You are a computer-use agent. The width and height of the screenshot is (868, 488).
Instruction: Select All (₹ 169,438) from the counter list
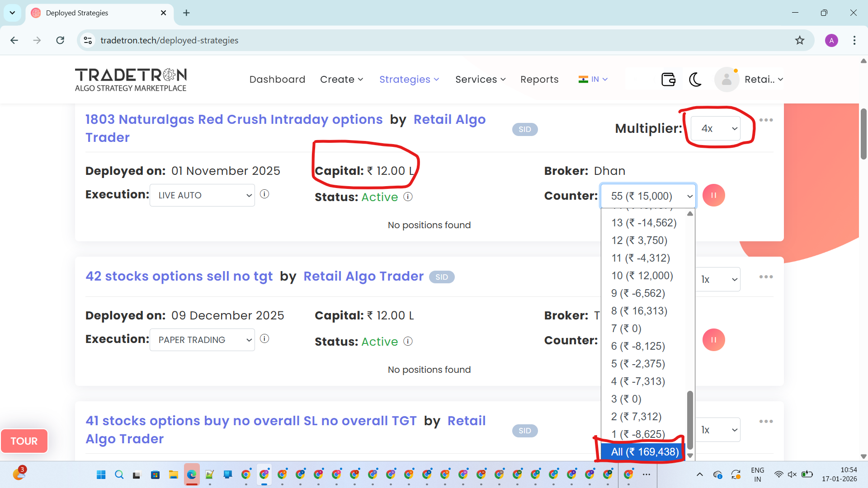point(644,451)
